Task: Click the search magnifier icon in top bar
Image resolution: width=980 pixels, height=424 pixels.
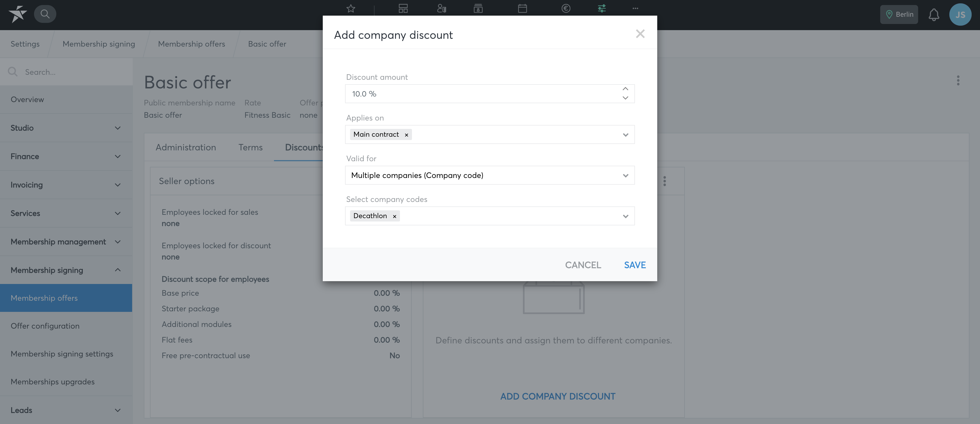Action: pyautogui.click(x=45, y=14)
